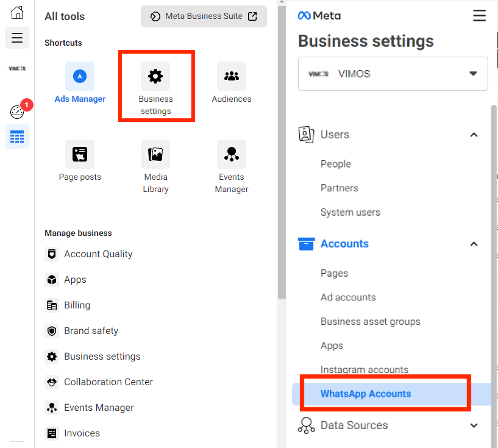Screen dimensions: 498x448
Task: Open Page posts shortcut icon
Action: click(80, 154)
